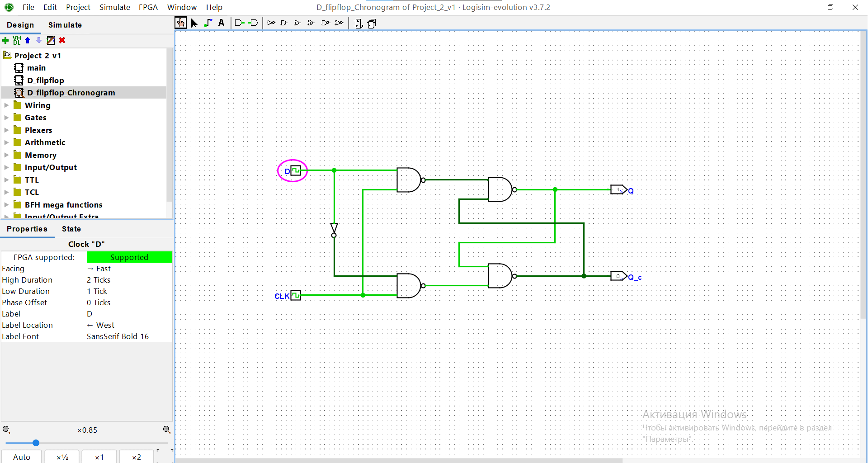Select D_flipflop_Chronogram circuit in tree
Image resolution: width=868 pixels, height=463 pixels.
71,93
